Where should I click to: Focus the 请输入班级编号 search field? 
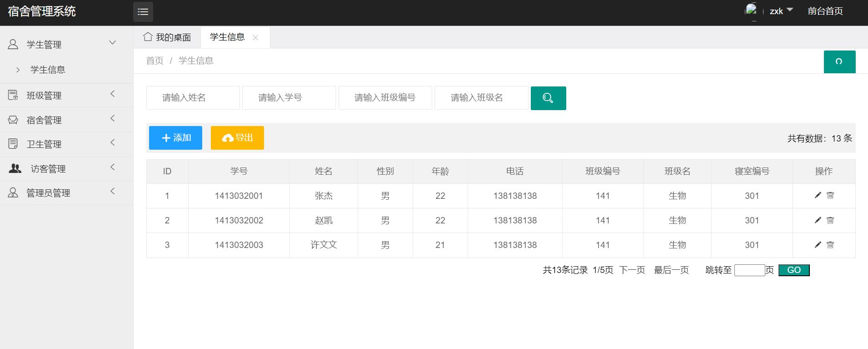click(385, 98)
